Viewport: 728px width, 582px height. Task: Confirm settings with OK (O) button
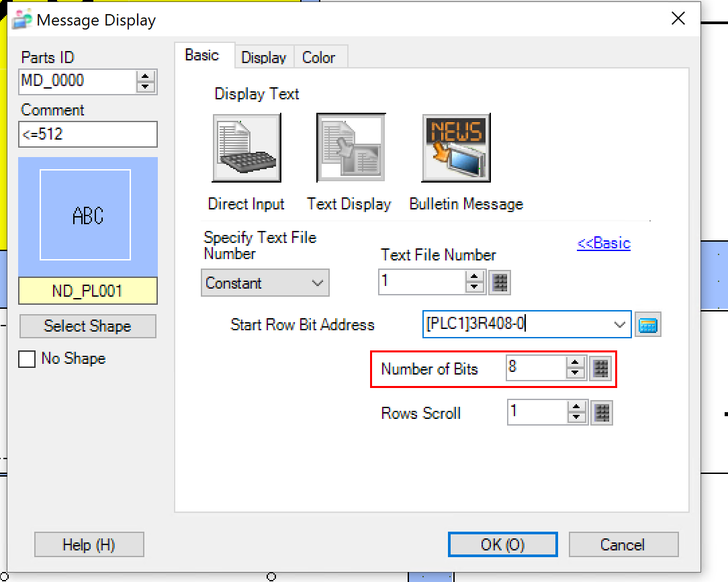point(502,544)
